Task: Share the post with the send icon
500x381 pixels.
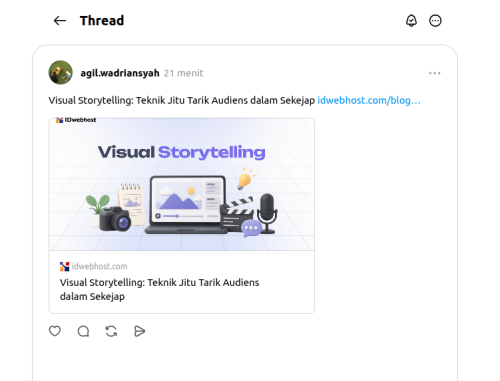Action: point(139,331)
